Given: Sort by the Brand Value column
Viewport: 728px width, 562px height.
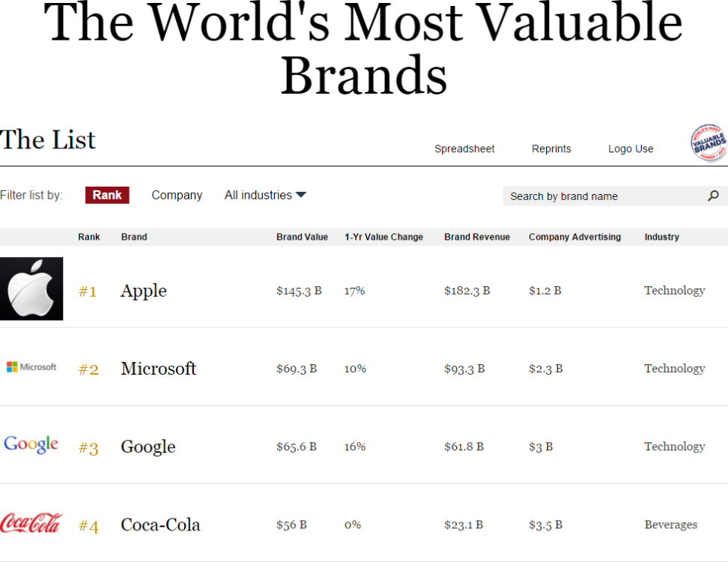Looking at the screenshot, I should (303, 237).
